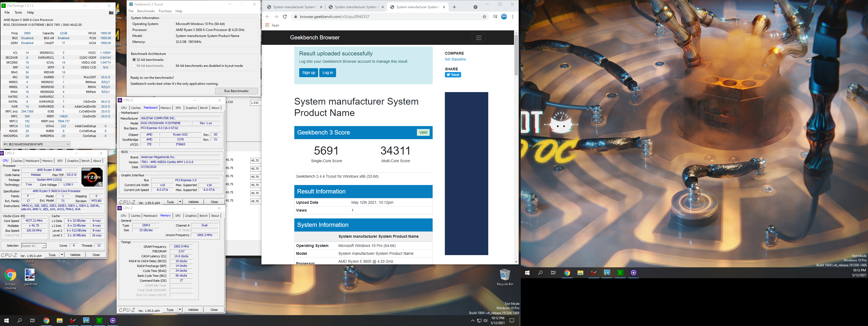Image resolution: width=868 pixels, height=326 pixels.
Task: Go back in the Chrome browser
Action: click(x=267, y=17)
